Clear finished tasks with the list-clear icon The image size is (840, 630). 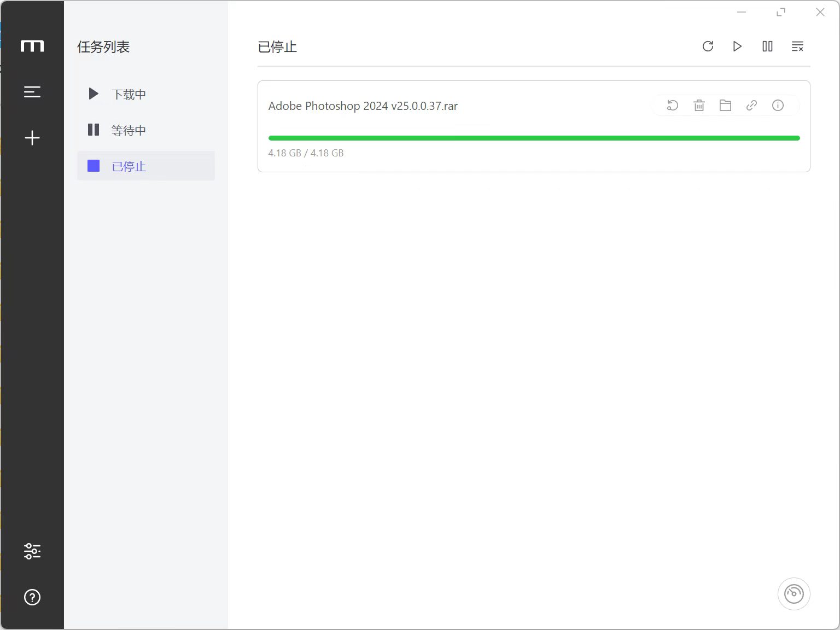click(797, 46)
